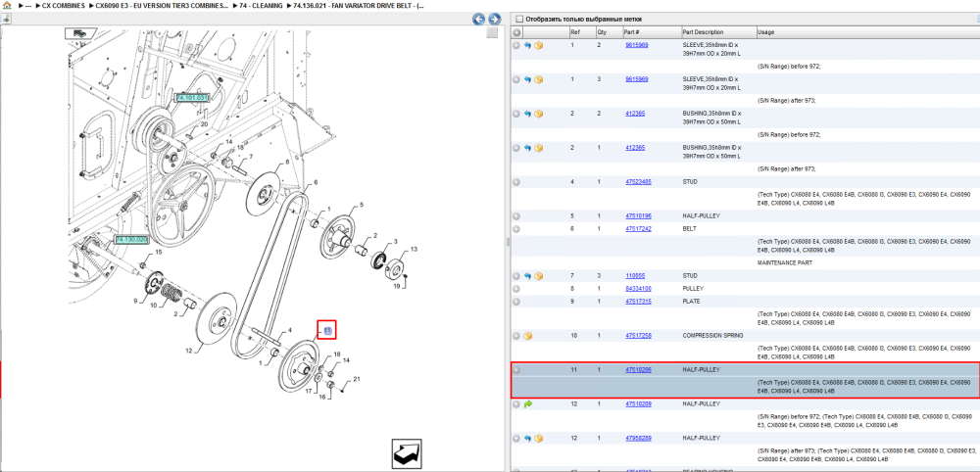Open part link 47510196
This screenshot has height=472, width=980.
[638, 216]
